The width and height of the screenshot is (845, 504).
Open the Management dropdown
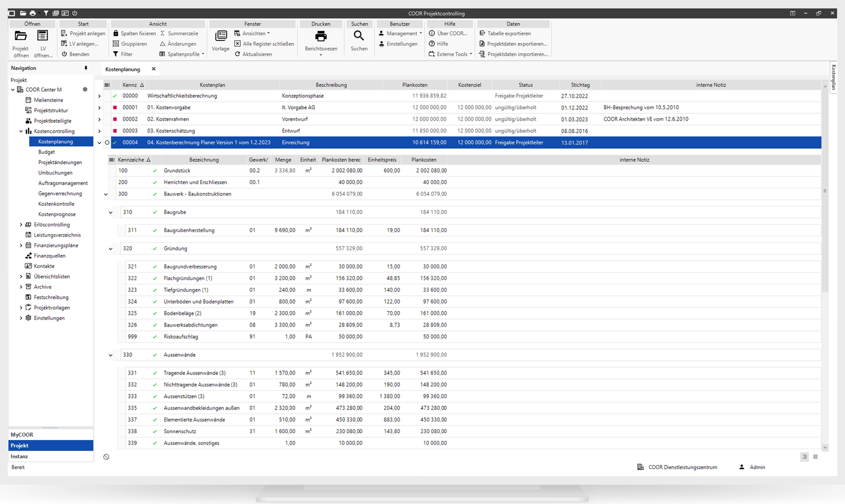(x=401, y=33)
